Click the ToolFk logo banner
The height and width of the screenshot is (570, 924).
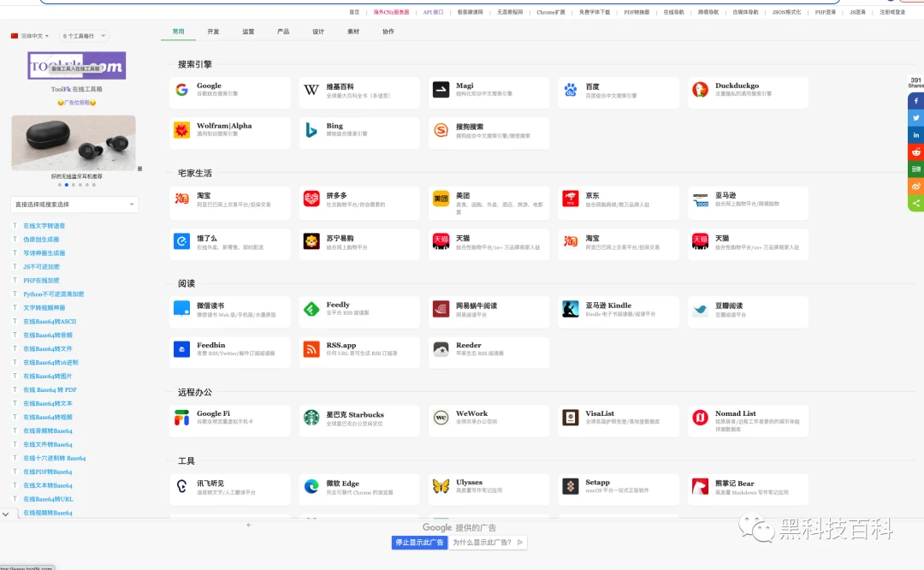coord(77,65)
